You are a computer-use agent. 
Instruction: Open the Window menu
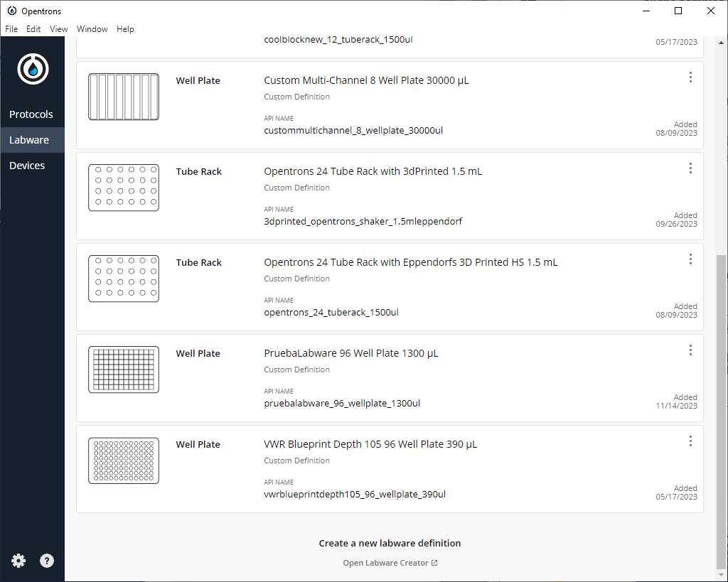click(92, 29)
